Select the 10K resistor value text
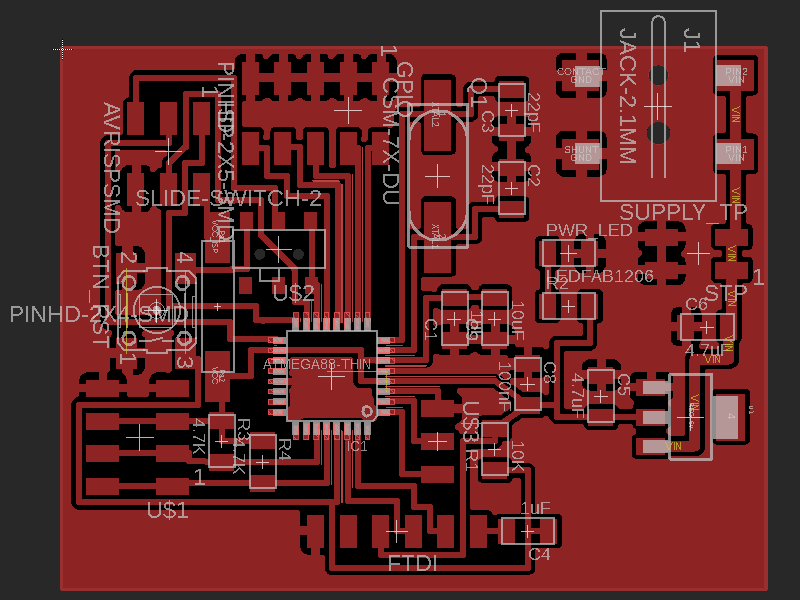Screen dimensions: 800x600 pos(517,456)
